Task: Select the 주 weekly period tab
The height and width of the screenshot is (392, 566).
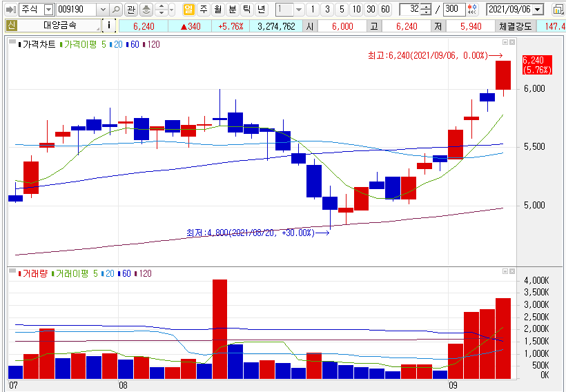Action: tap(204, 10)
